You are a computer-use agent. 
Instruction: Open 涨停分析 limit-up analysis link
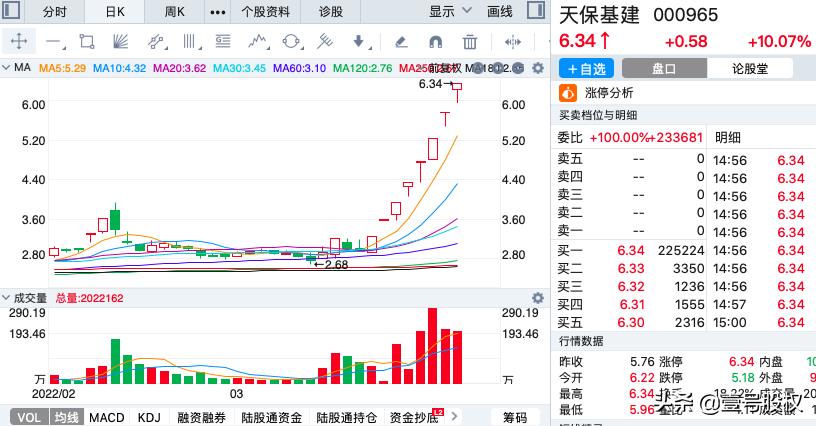[608, 93]
